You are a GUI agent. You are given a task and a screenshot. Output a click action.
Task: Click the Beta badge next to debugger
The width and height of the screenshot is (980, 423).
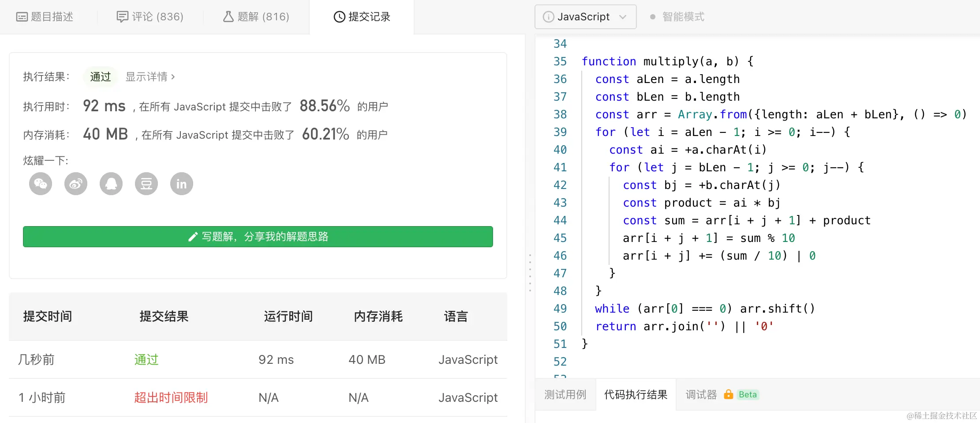tap(748, 394)
